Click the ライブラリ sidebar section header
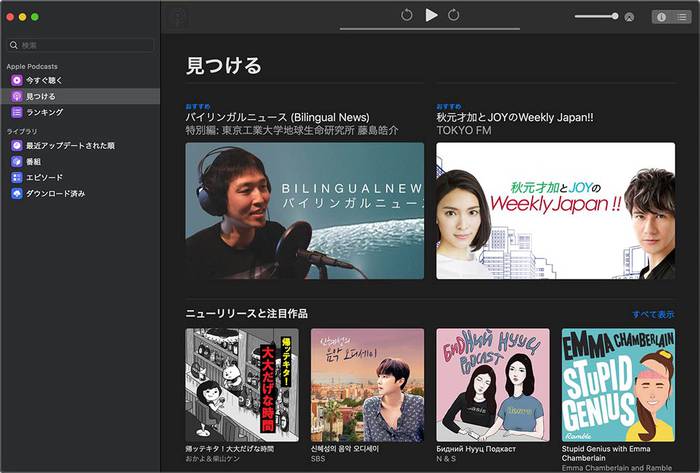The image size is (700, 473). pyautogui.click(x=22, y=132)
